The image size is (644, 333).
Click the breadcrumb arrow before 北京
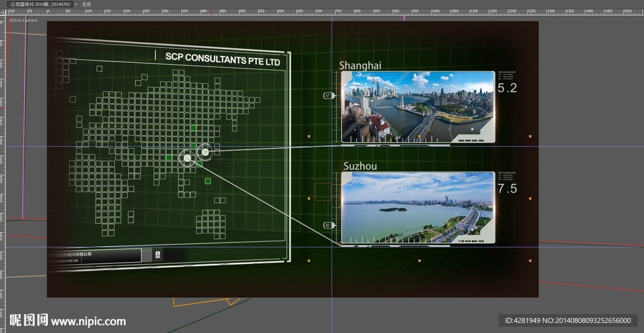(77, 4)
